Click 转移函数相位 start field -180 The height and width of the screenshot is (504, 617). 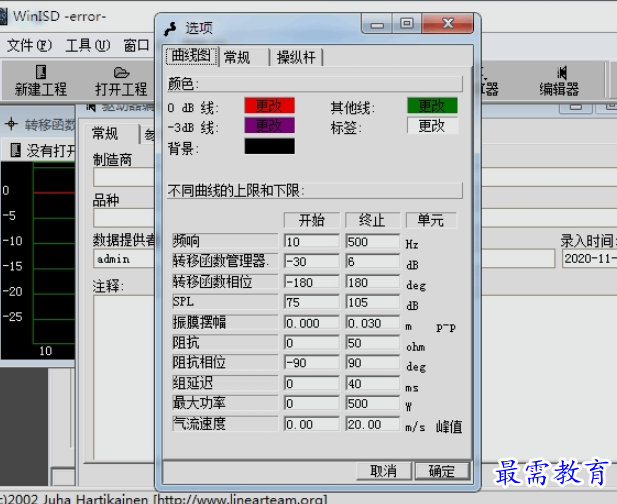pos(311,282)
